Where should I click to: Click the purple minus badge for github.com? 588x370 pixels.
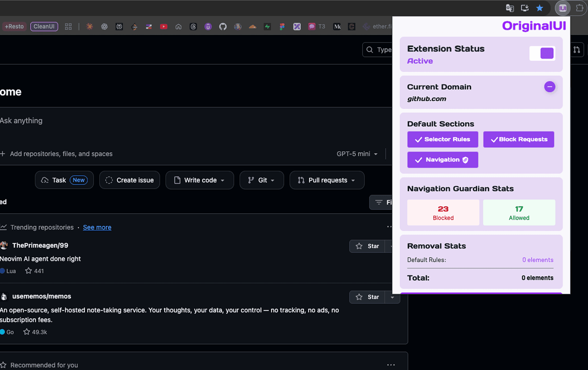click(550, 86)
